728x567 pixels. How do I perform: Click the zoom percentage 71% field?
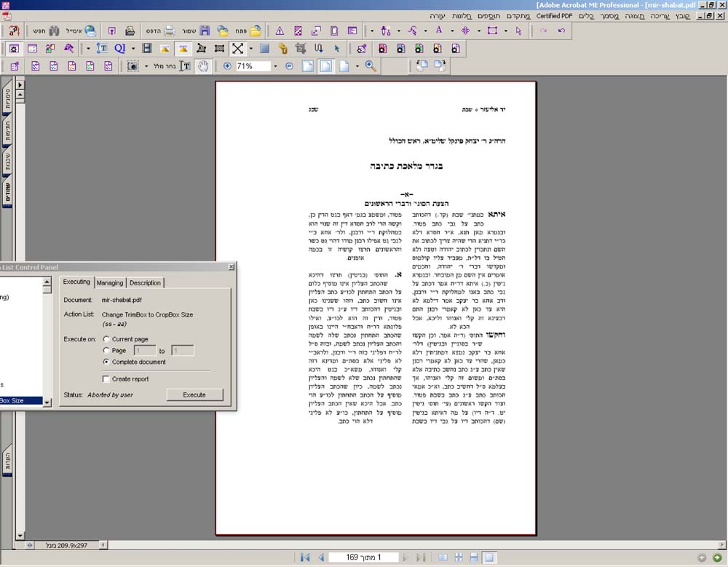253,66
